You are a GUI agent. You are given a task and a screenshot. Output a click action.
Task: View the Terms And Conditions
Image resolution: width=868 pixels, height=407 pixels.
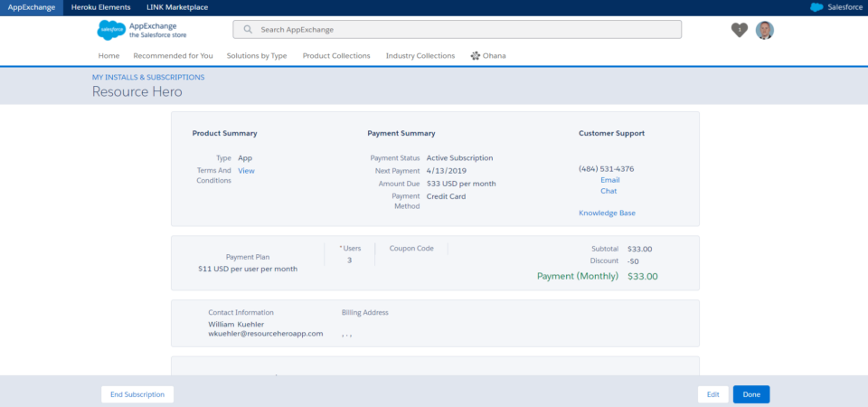click(x=246, y=171)
